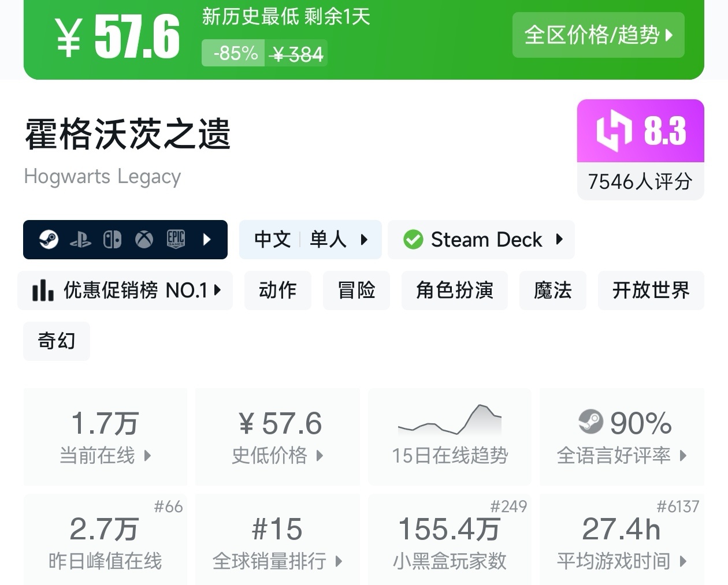Click the Xbox platform icon
This screenshot has height=585, width=728.
[x=144, y=240]
